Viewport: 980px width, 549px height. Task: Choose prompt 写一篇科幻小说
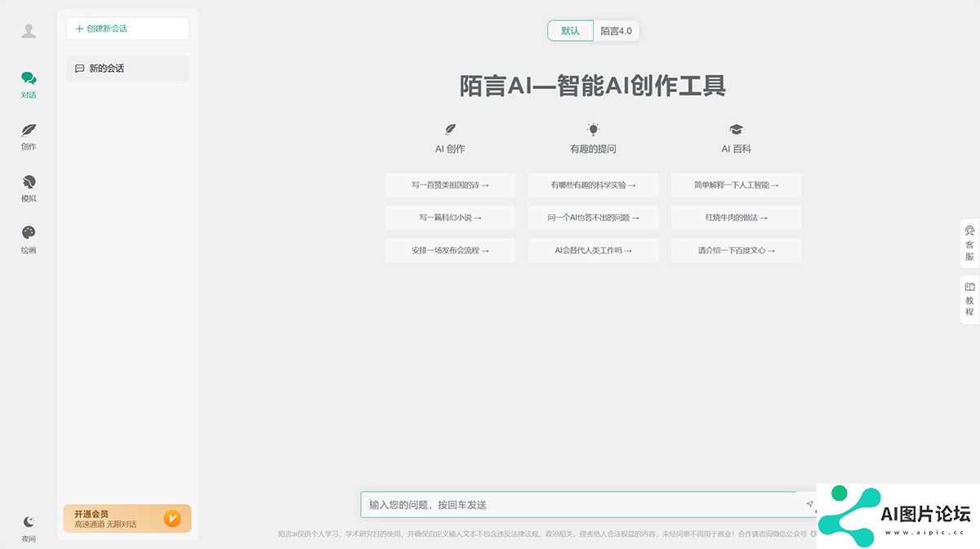[450, 218]
